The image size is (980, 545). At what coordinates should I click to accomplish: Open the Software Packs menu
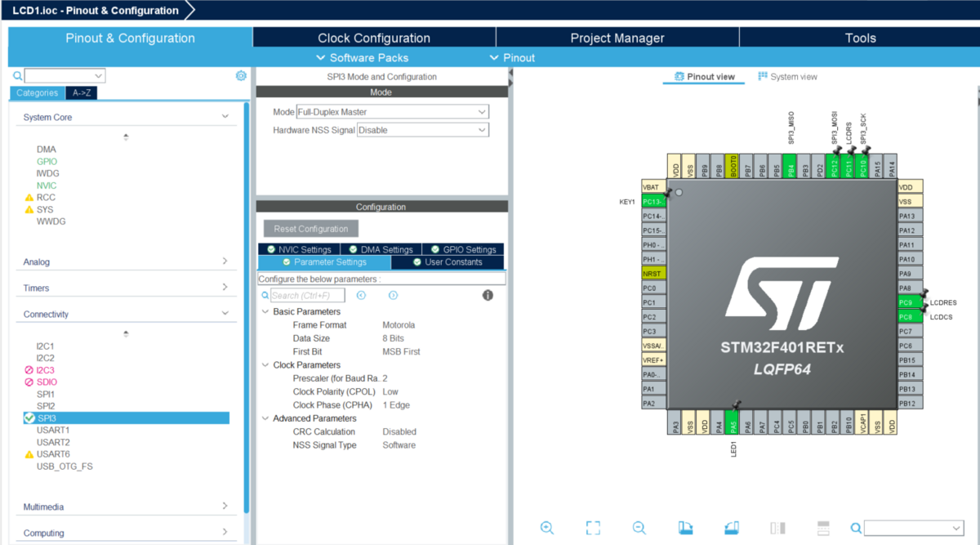click(362, 58)
